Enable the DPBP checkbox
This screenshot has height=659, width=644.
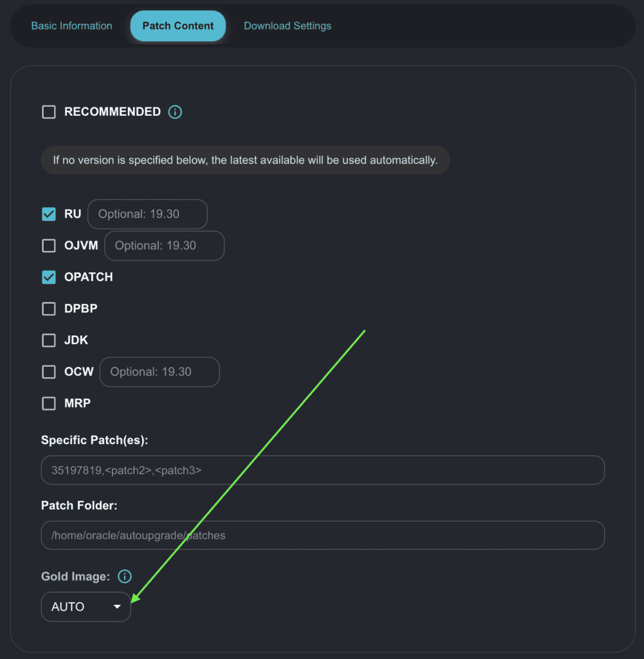click(x=49, y=309)
